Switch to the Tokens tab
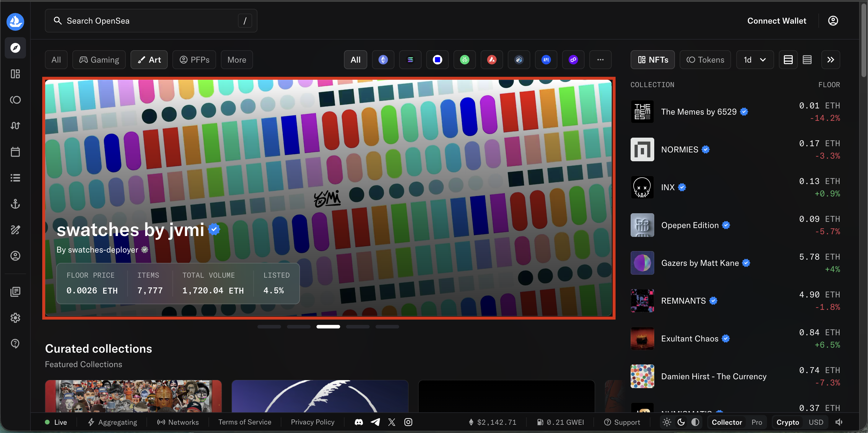 [x=705, y=60]
